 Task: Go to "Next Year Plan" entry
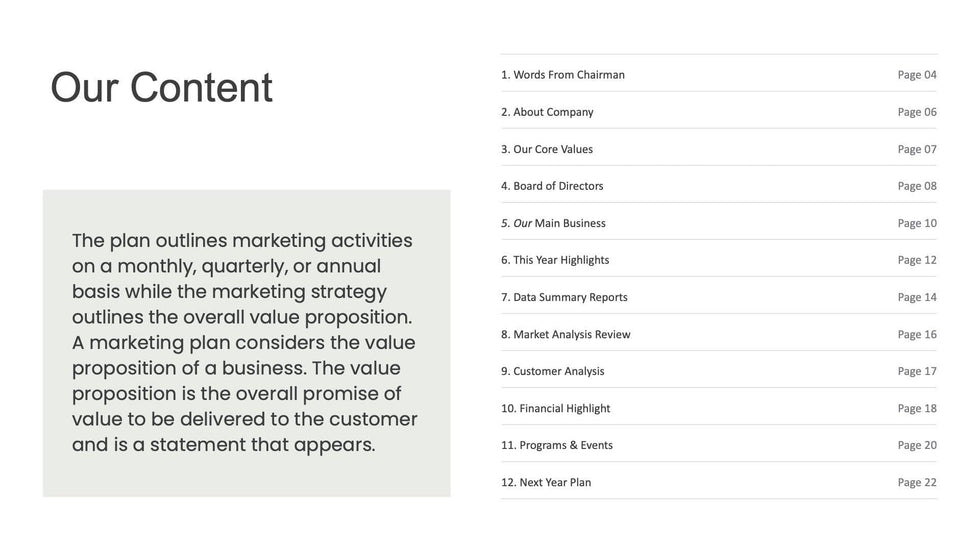coord(546,482)
